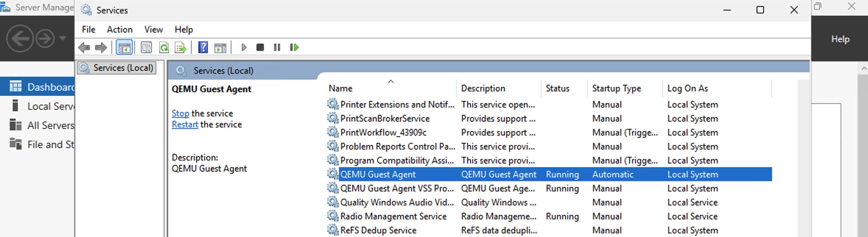Click the Pause Service toolbar icon
This screenshot has width=868, height=237.
tap(277, 47)
